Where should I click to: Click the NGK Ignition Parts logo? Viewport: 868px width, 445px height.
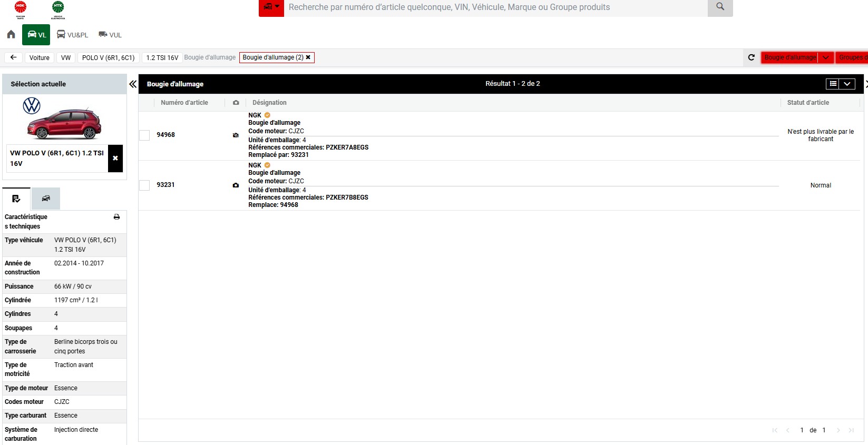coord(20,9)
